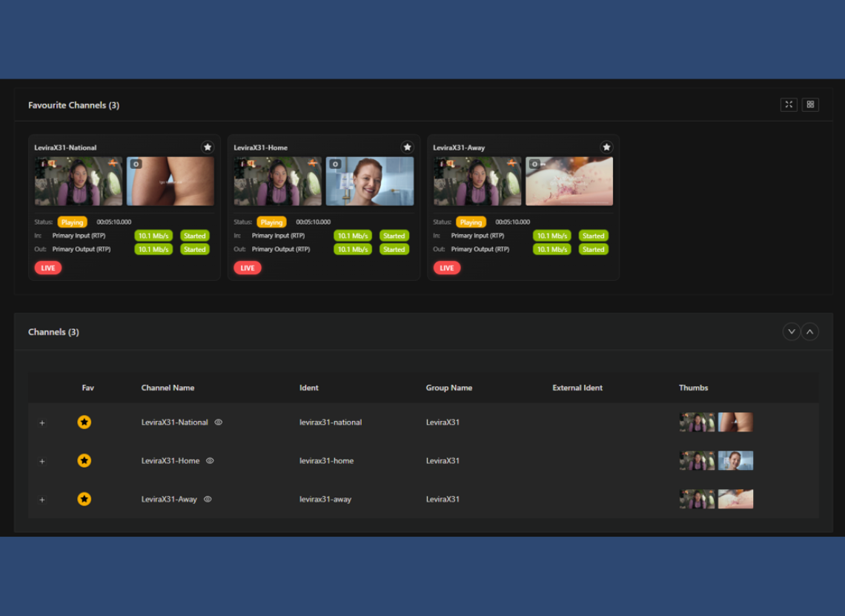Click the Channel Name column header

[168, 388]
